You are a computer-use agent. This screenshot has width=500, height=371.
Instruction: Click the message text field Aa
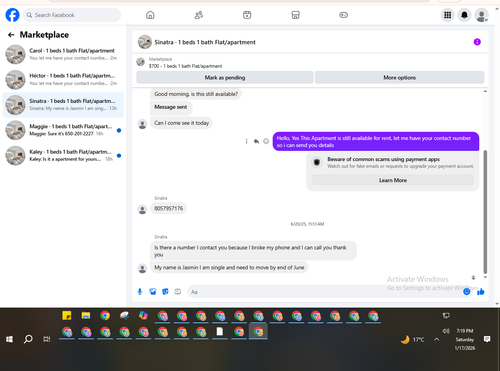click(x=325, y=292)
